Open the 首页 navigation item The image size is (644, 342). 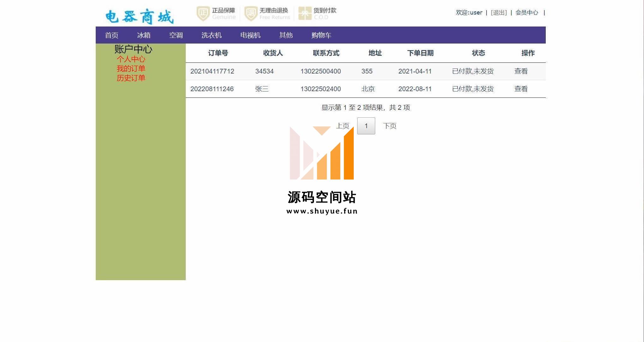click(111, 35)
